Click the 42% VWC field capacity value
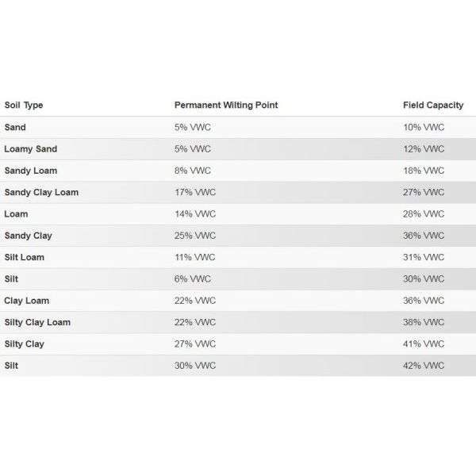The width and height of the screenshot is (476, 476). click(424, 366)
